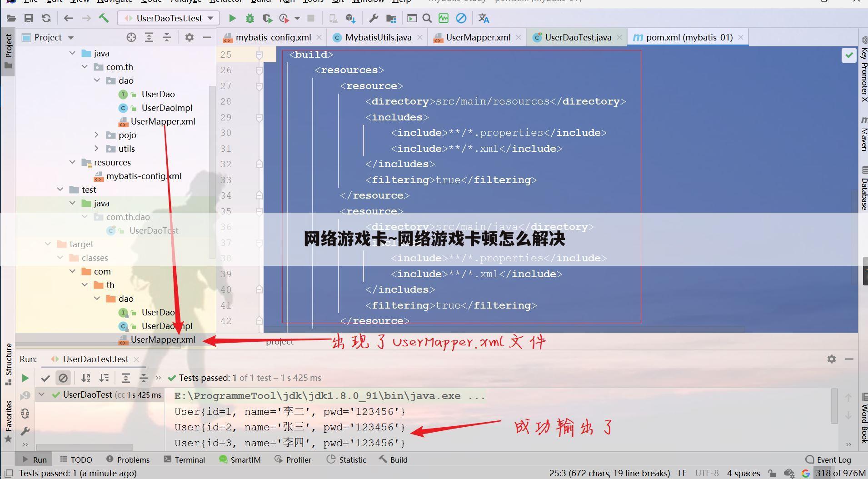
Task: Click the Search Everywhere magnifier icon
Action: [x=427, y=18]
